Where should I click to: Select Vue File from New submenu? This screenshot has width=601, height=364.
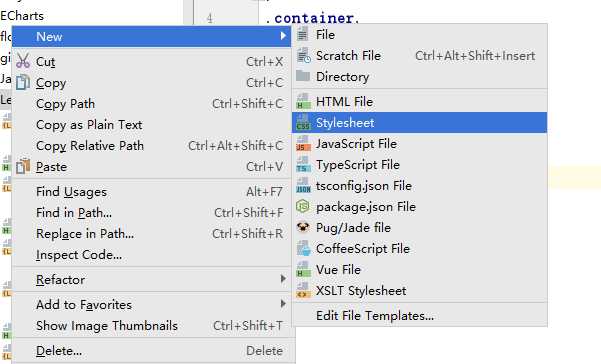pyautogui.click(x=420, y=270)
